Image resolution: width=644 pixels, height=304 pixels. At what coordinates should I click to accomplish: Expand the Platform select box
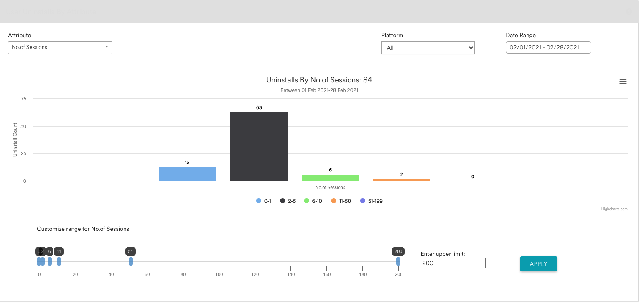click(x=428, y=48)
